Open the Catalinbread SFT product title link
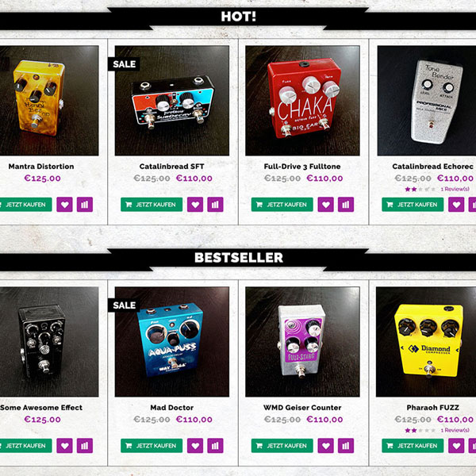Image resolution: width=476 pixels, height=476 pixels. coord(172,167)
